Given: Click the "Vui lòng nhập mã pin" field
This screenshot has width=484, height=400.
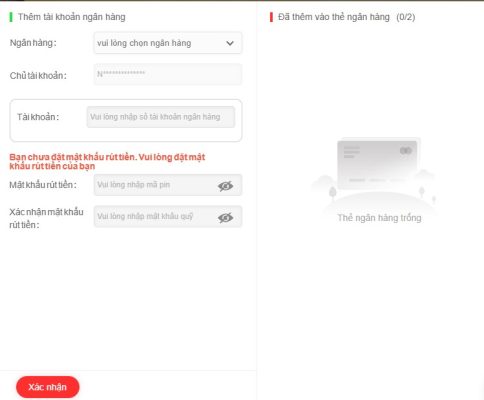Looking at the screenshot, I should click(x=168, y=185).
